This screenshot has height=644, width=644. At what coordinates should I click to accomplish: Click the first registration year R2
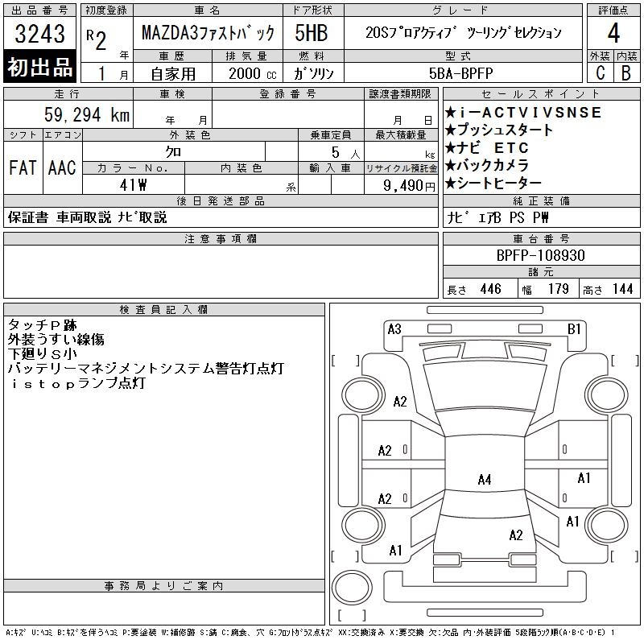coord(97,39)
